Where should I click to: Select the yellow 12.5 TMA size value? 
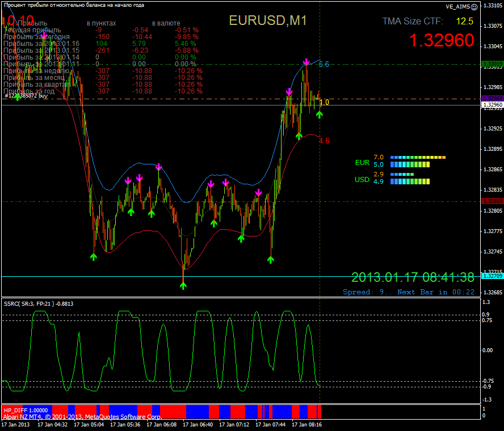pos(464,21)
